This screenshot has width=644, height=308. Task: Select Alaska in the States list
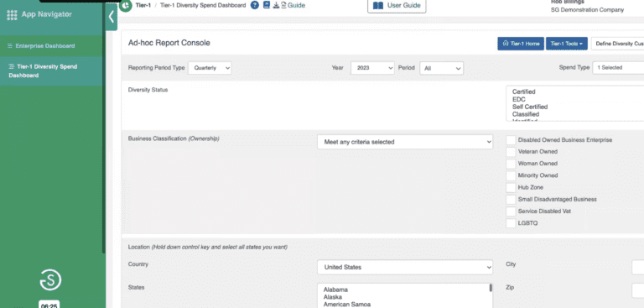[x=333, y=297]
